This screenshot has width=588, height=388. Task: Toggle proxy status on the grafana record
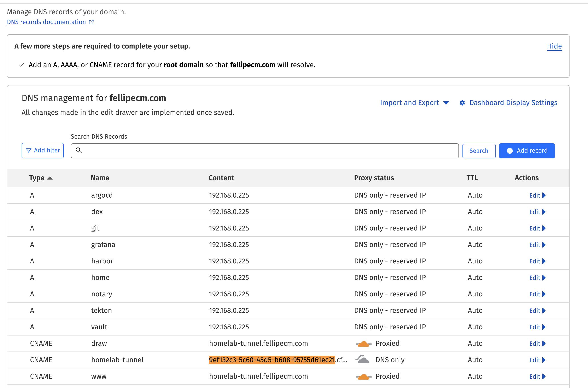[390, 245]
